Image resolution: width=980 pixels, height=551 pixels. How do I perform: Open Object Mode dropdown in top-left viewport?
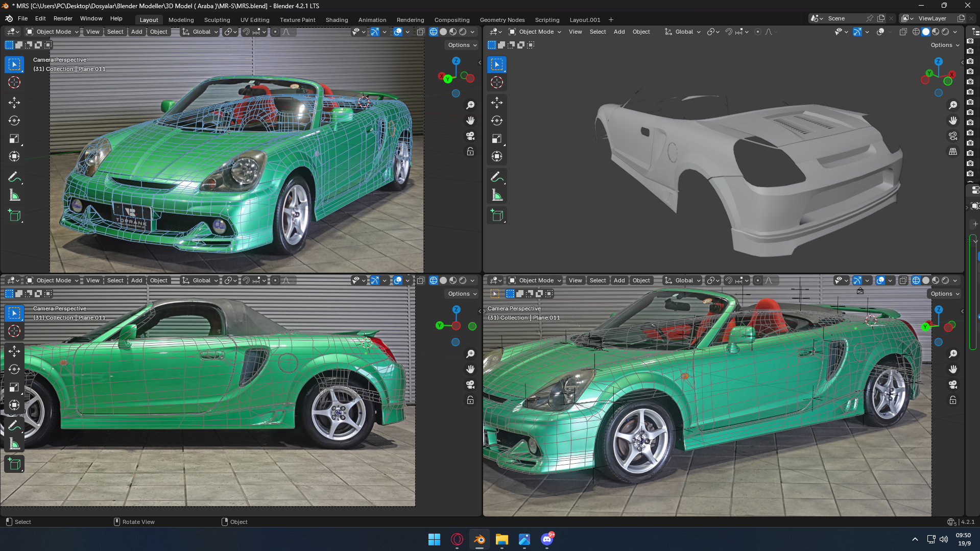[53, 32]
